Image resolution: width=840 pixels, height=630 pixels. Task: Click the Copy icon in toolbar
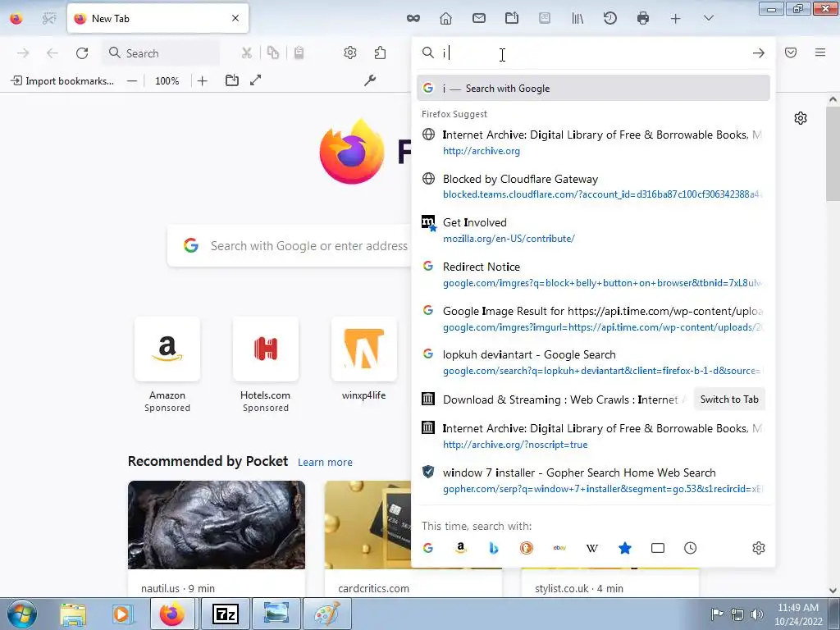click(272, 53)
